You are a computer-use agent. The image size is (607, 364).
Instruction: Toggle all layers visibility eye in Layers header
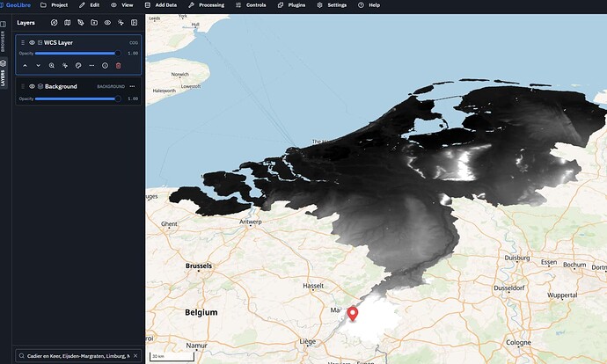click(107, 23)
